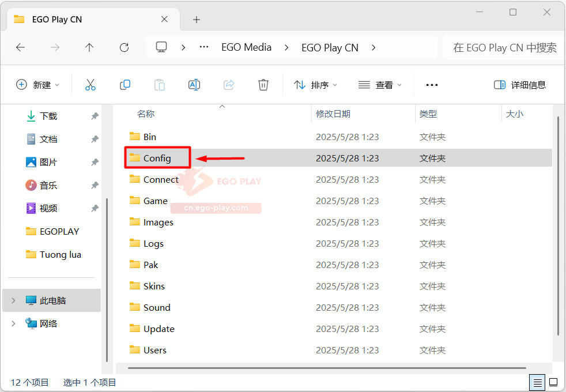Screen dimensions: 566x392
Task: Click the EGO Play CN tab title
Action: (x=57, y=20)
